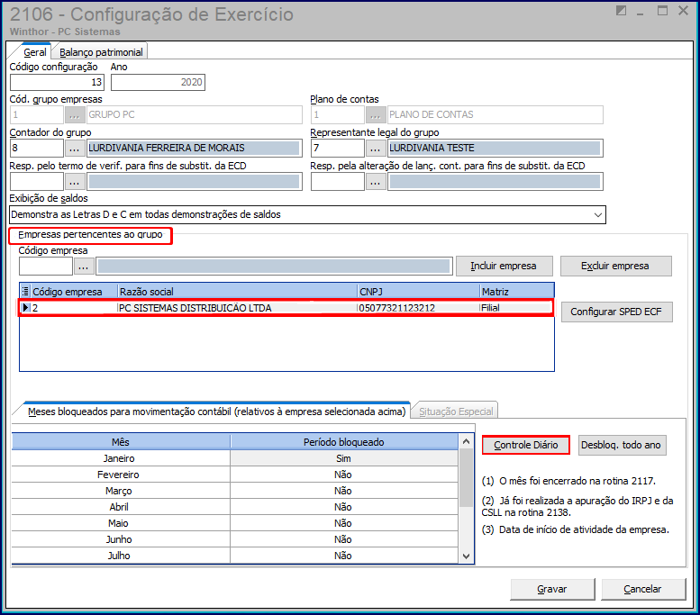This screenshot has width=700, height=615.
Task: Click the window restore-down icon in title bar
Action: (x=621, y=10)
